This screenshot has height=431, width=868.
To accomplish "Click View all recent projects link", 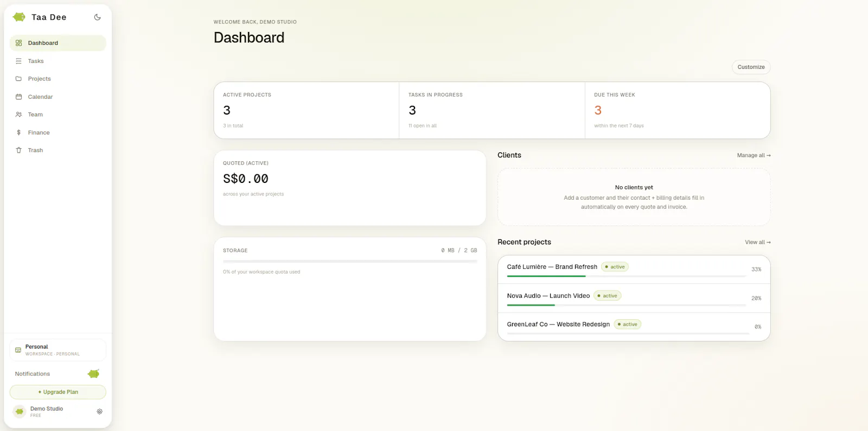I will point(757,242).
